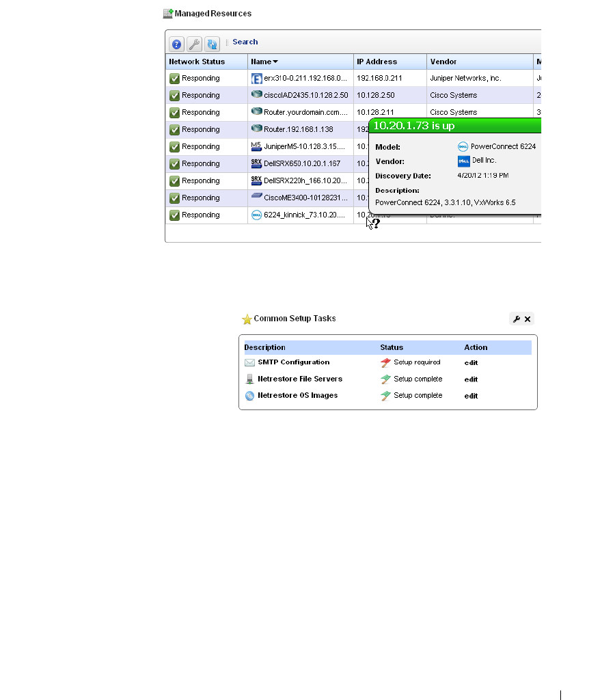Click the SRX icon beside DellSRX220h
The width and height of the screenshot is (615, 700).
point(256,180)
